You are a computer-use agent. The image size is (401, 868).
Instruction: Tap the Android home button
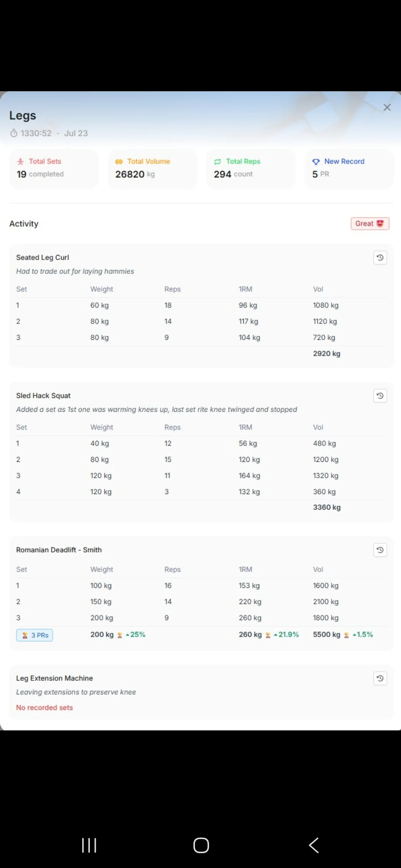(x=201, y=845)
